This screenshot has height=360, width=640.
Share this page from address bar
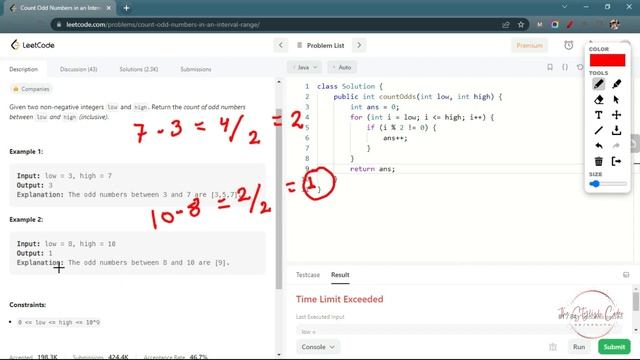tap(506, 24)
